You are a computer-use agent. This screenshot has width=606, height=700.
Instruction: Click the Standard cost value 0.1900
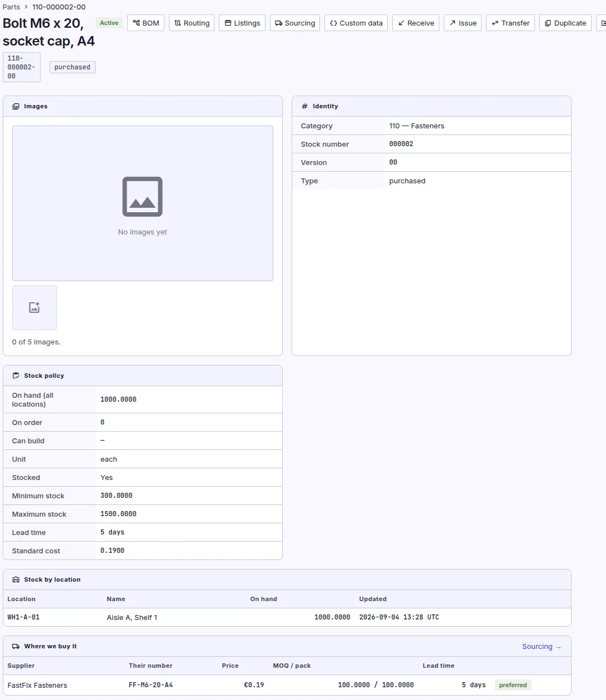coord(112,551)
